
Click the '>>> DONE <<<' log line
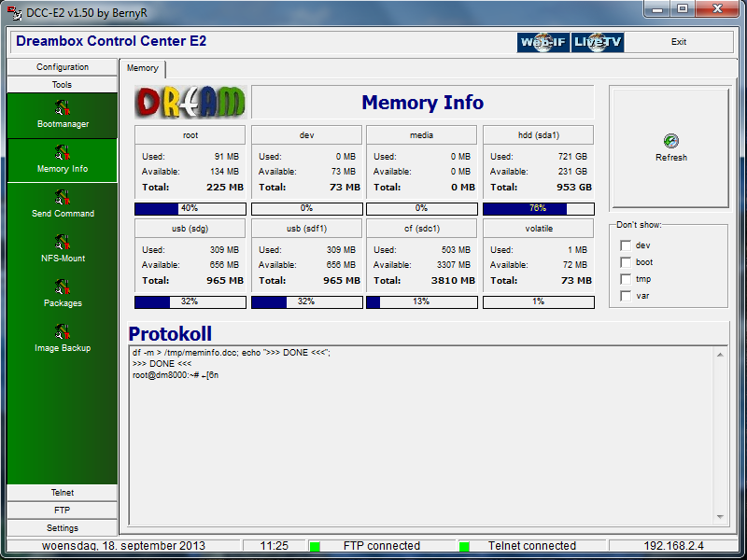pyautogui.click(x=162, y=364)
